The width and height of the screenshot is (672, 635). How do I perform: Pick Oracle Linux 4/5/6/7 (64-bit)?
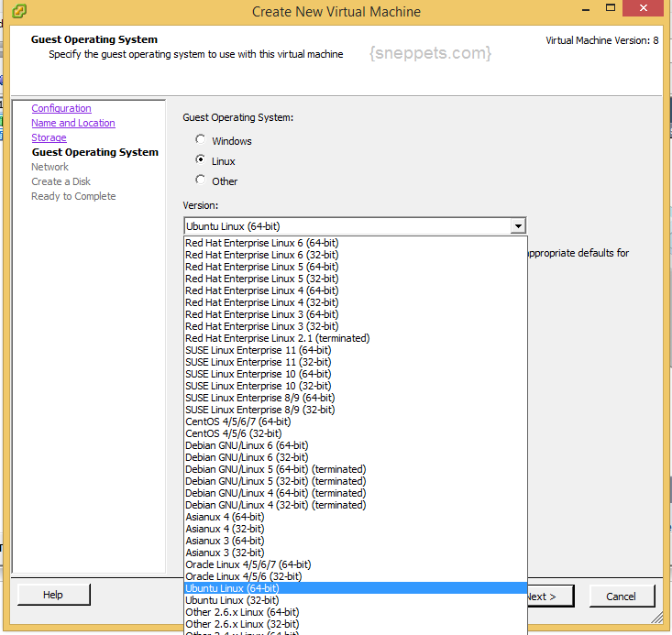click(x=356, y=564)
